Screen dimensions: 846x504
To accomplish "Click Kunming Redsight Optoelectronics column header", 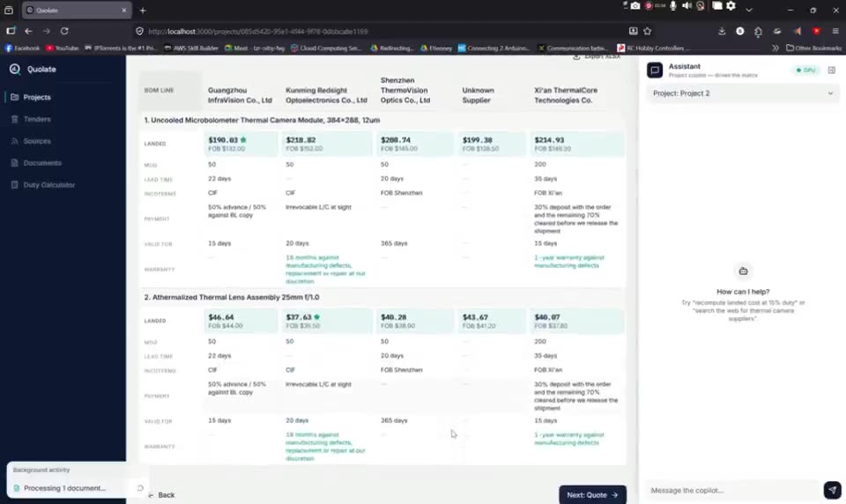I will coord(326,95).
